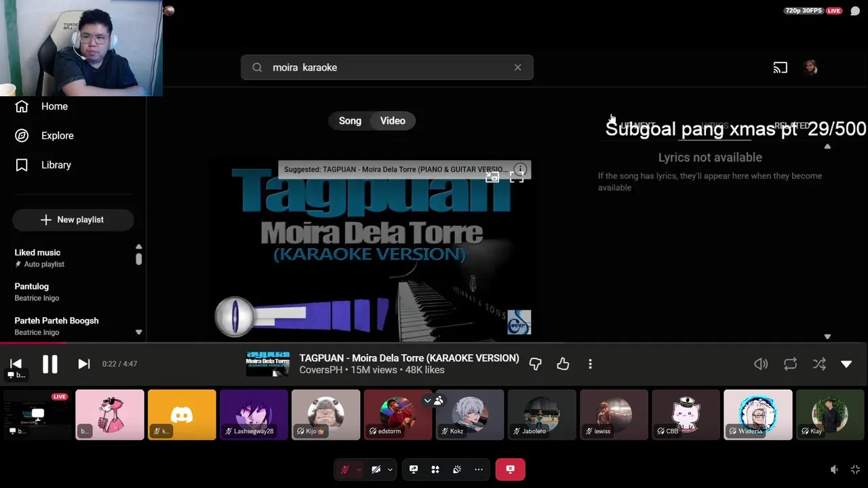Open the Suggested TAGPUAN piano & guitar card

tap(395, 169)
